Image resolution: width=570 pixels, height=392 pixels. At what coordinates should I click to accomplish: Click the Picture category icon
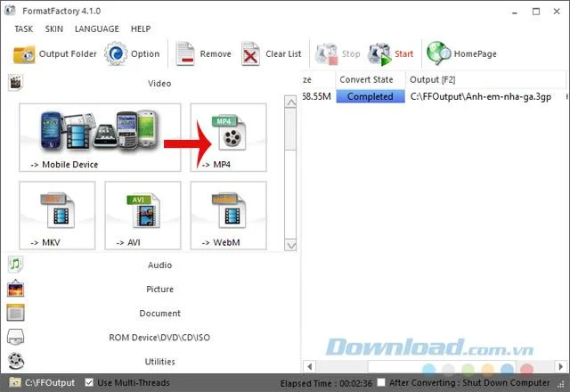click(x=15, y=289)
